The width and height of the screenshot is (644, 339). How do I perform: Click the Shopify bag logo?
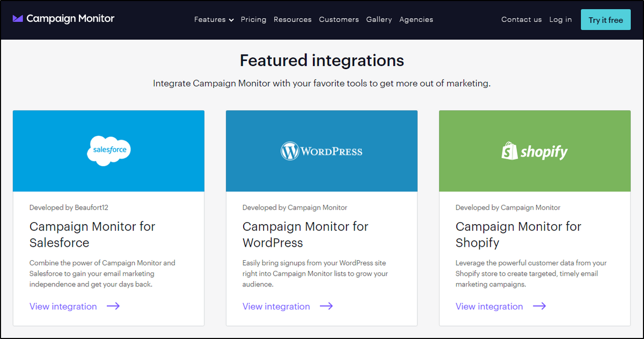tap(509, 151)
